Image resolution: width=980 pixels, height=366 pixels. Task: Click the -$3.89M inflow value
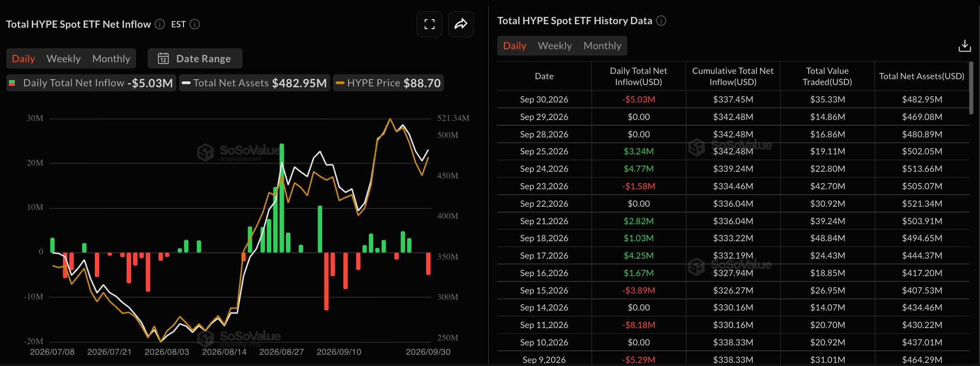[639, 290]
